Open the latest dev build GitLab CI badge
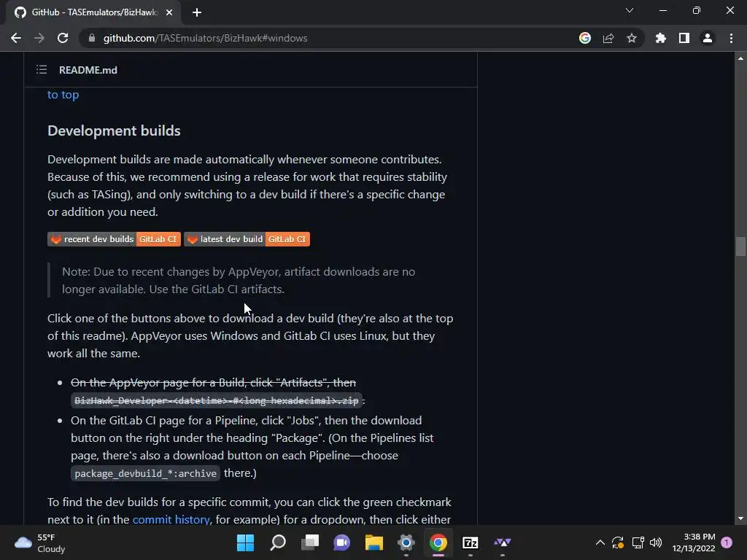The height and width of the screenshot is (560, 747). [247, 239]
